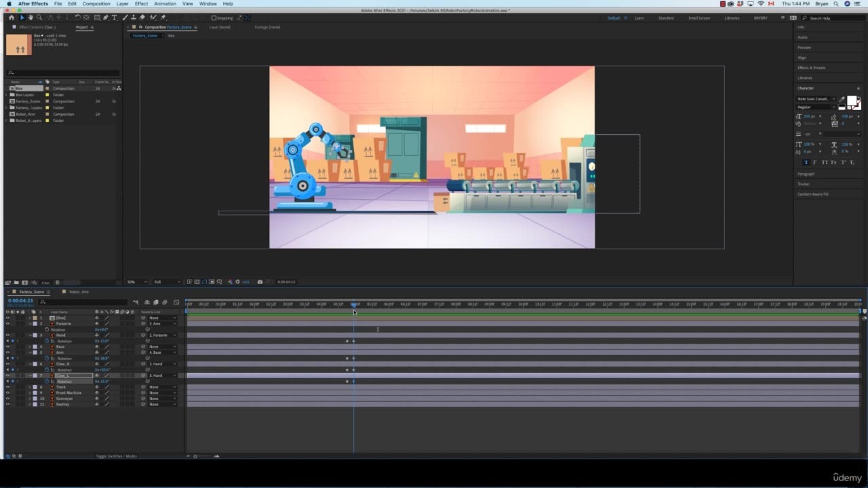Hide the [Box] layer eye toggle
This screenshot has width=868, height=488.
click(x=7, y=318)
